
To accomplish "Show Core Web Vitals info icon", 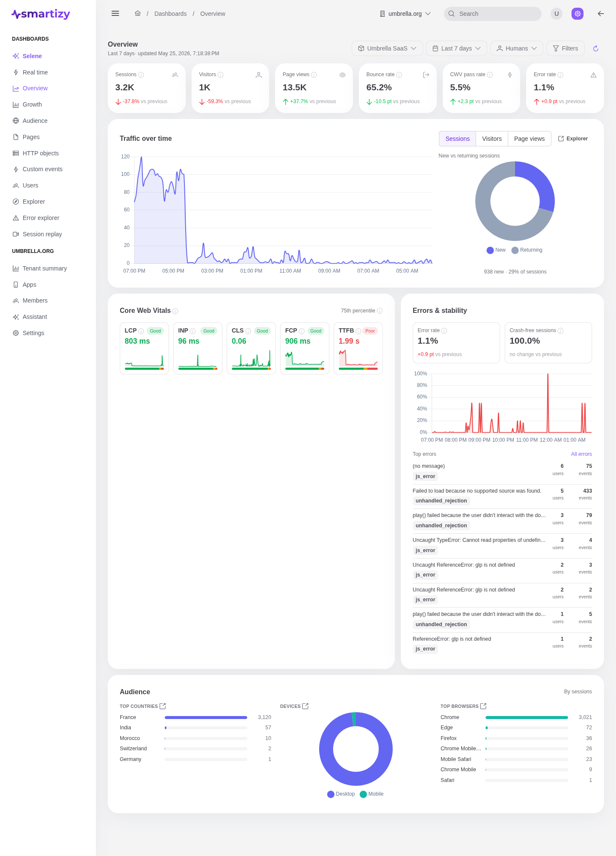I will (x=175, y=311).
